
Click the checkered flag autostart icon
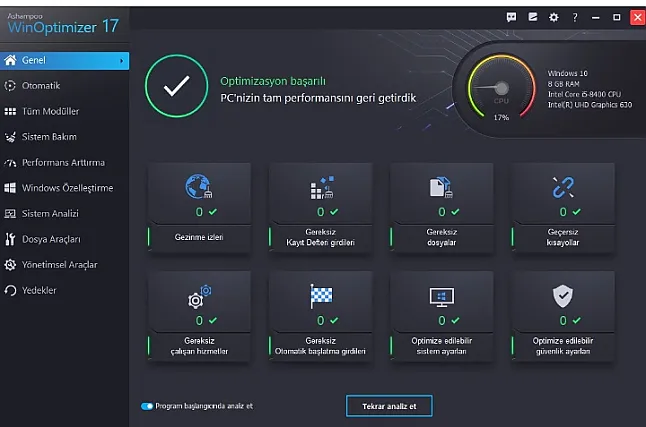(321, 296)
